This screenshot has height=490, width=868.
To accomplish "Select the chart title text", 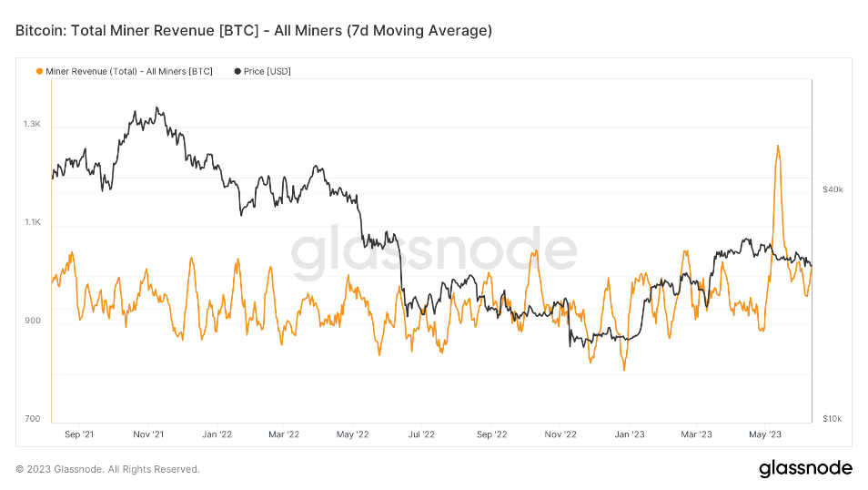I will pyautogui.click(x=254, y=31).
